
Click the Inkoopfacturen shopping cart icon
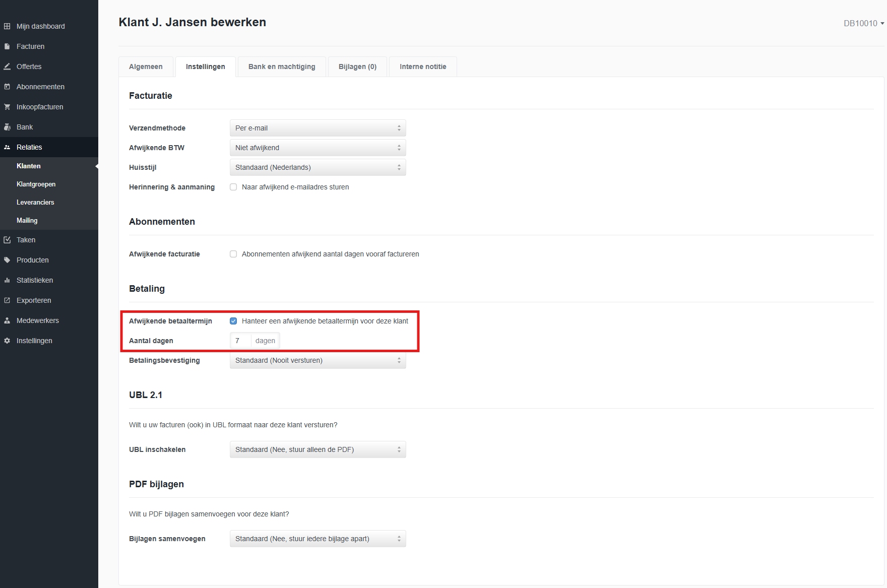point(7,107)
